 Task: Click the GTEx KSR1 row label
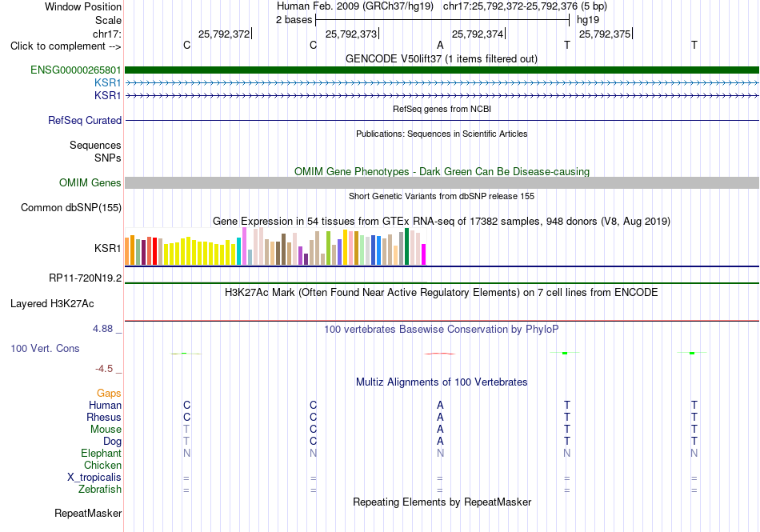click(x=108, y=249)
